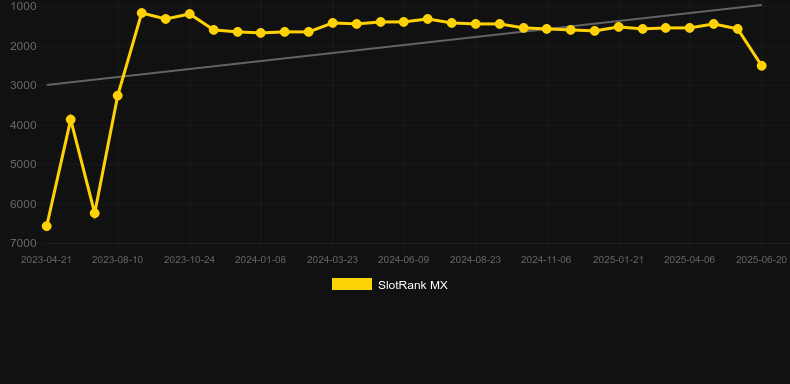Click the 2000 y-axis label
The height and width of the screenshot is (384, 790).
click(x=23, y=46)
